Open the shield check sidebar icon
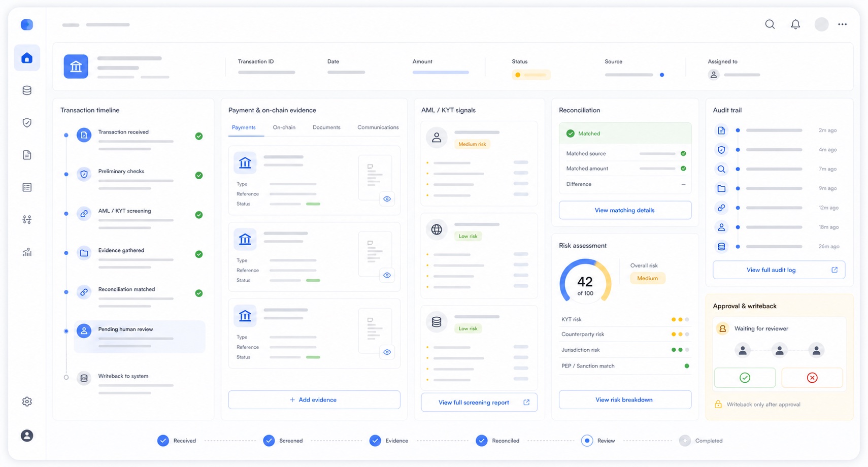This screenshot has width=868, height=467. click(x=27, y=122)
